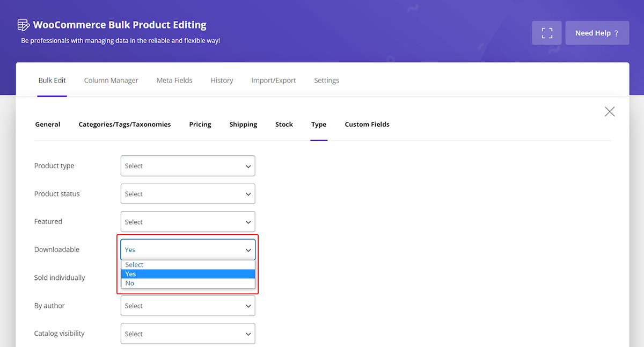Collapse the Downloadable dropdown
Viewport: 644px width, 347px height.
(x=188, y=250)
